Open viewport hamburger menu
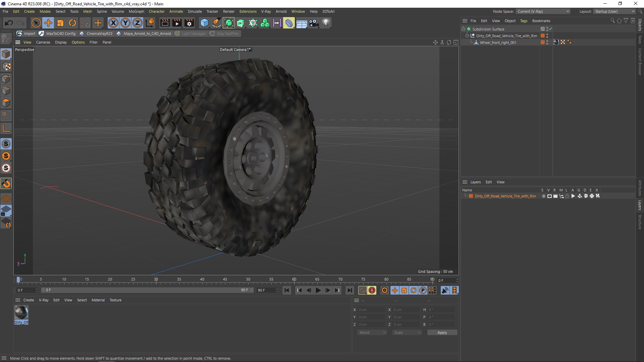The width and height of the screenshot is (644, 362). point(18,42)
